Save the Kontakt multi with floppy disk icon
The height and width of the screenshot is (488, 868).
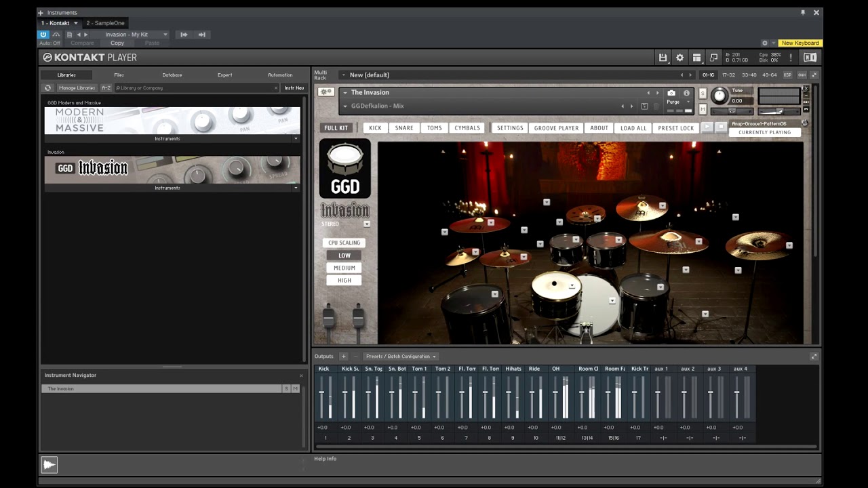[x=663, y=58]
